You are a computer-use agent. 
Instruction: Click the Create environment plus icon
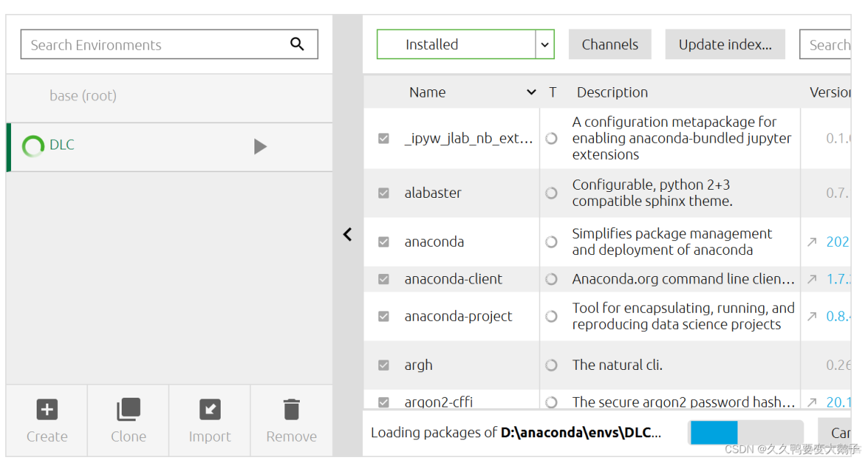(x=47, y=409)
